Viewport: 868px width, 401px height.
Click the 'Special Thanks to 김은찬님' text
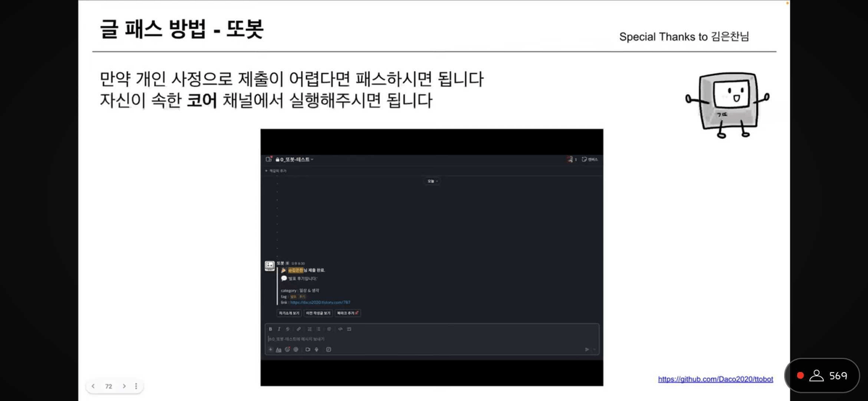coord(684,36)
